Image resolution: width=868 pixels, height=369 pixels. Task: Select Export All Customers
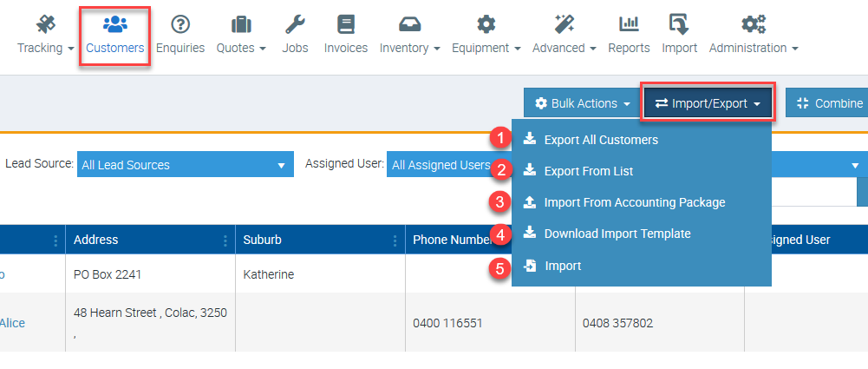600,140
